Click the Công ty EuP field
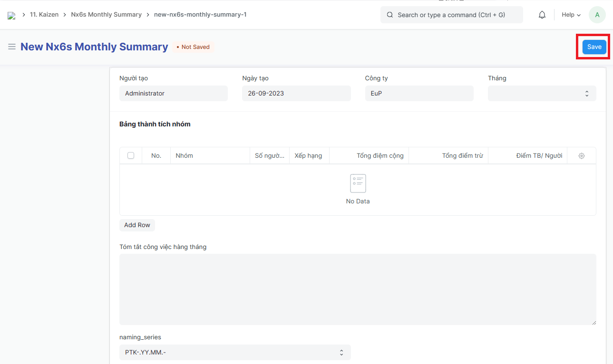The width and height of the screenshot is (613, 364). (x=419, y=94)
